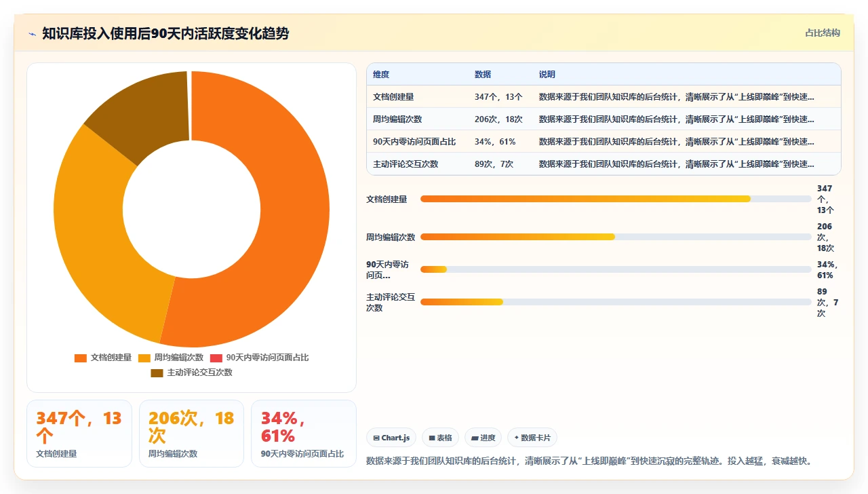Select the 进度 tag
Screen dimensions: 868x494
tap(483, 438)
